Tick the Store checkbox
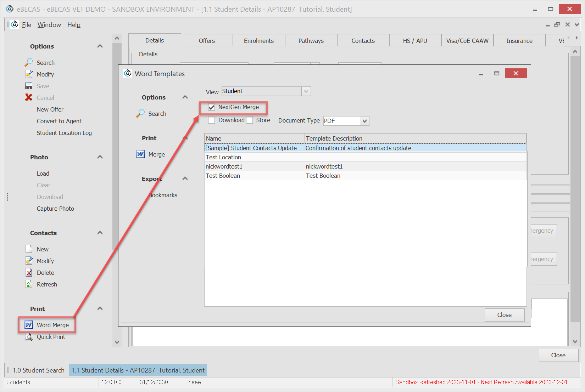The height and width of the screenshot is (392, 585). (250, 120)
